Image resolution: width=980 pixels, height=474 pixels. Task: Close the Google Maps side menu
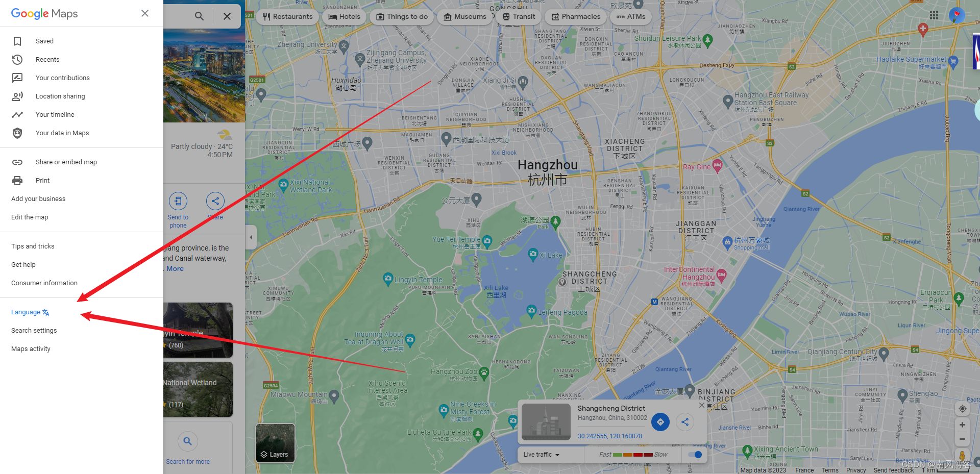coord(145,13)
